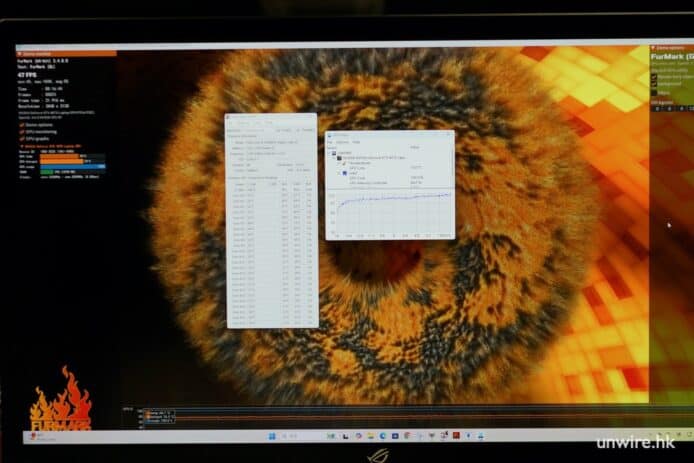Click the temperatures node icon in sensor tree

pyautogui.click(x=344, y=163)
